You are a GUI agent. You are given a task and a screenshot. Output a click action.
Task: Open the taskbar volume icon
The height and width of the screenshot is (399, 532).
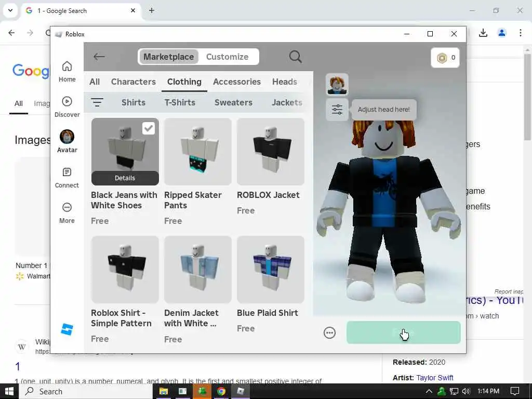point(466,391)
